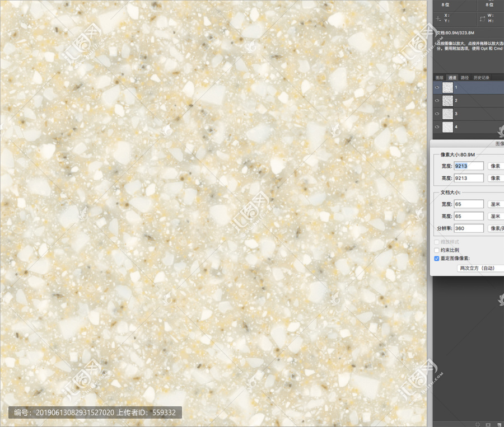Screen dimensions: 504x427
Task: Click resolution field showing 360
Action: 469,228
